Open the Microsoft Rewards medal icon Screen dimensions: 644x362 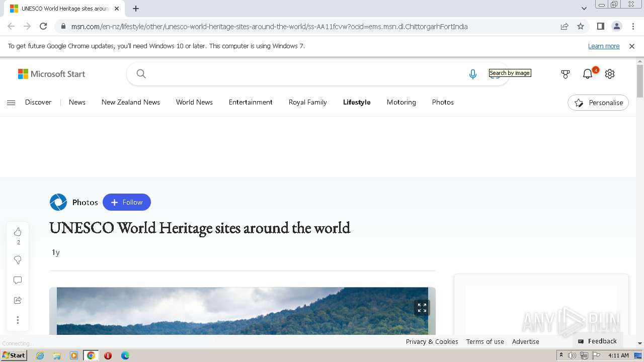566,74
